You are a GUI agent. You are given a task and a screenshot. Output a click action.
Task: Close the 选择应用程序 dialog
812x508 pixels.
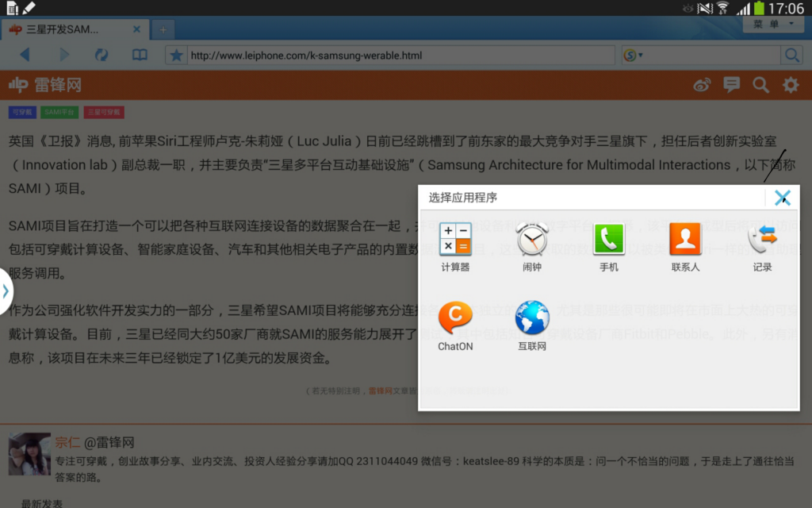(782, 198)
